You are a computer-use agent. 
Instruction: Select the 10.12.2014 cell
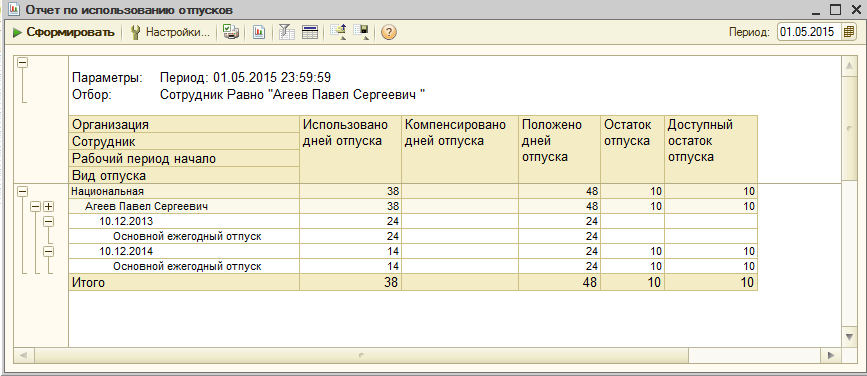click(x=184, y=251)
